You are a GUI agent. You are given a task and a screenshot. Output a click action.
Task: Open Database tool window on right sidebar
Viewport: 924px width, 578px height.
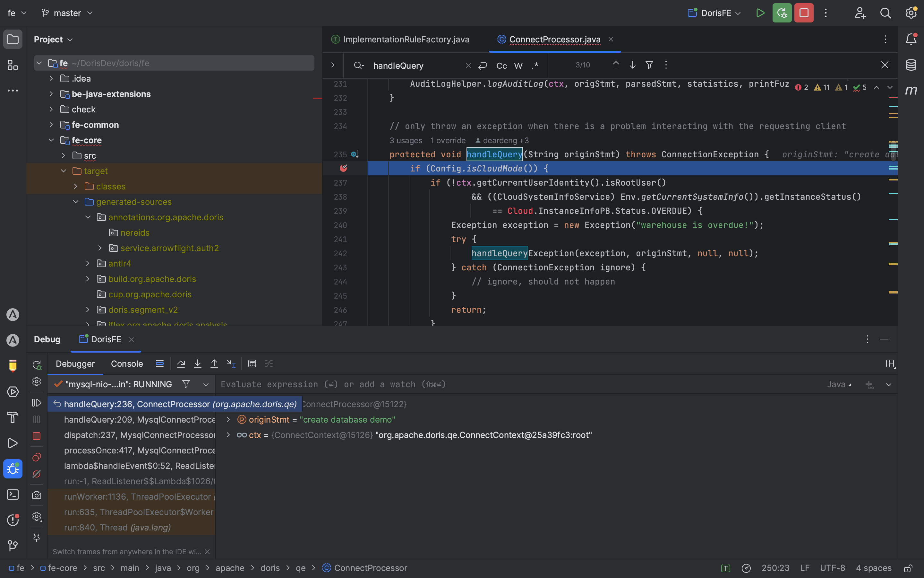[x=911, y=65]
